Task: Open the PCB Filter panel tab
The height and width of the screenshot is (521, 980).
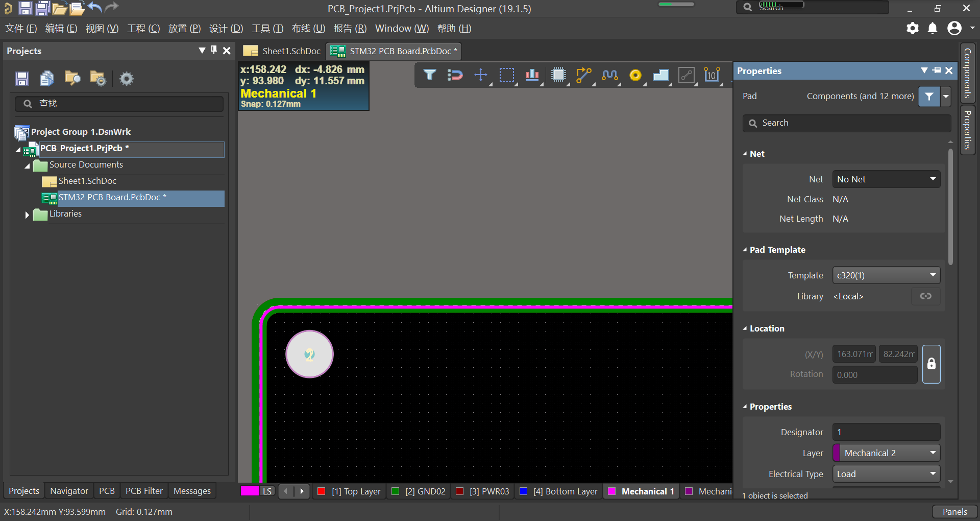Action: point(144,491)
